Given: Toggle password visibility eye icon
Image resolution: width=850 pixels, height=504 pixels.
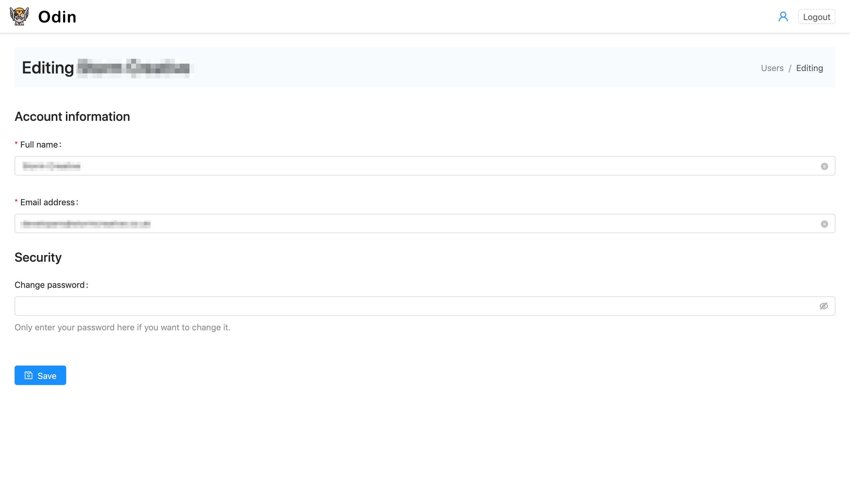Looking at the screenshot, I should 824,306.
